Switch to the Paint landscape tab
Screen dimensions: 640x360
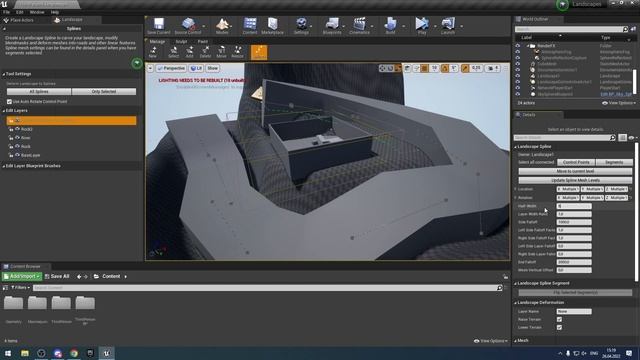pos(202,41)
